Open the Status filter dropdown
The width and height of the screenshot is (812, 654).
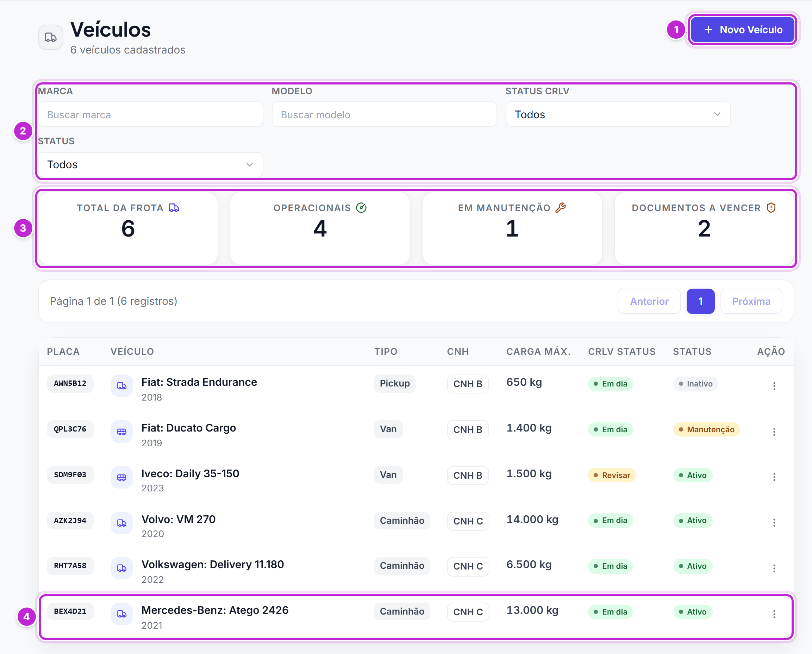150,165
